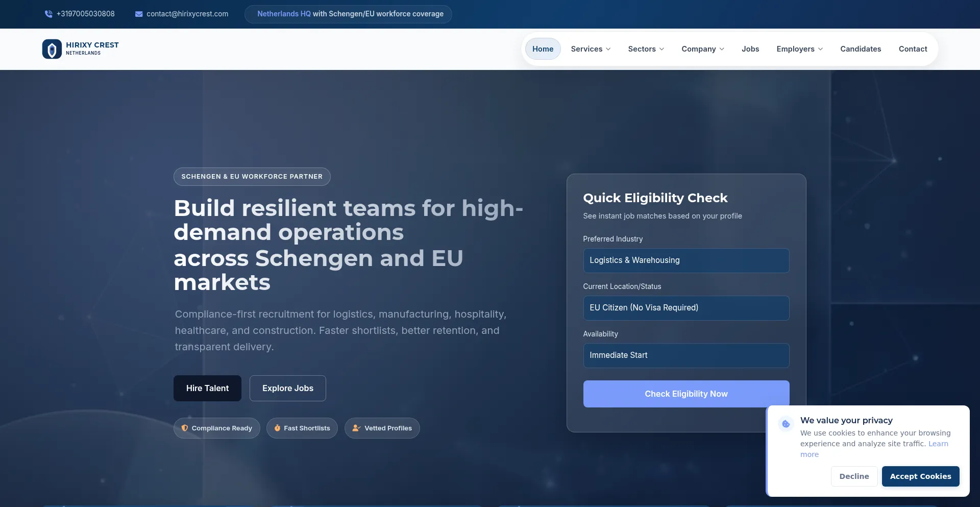Click the envelope email icon
Image resolution: width=980 pixels, height=507 pixels.
(x=139, y=14)
